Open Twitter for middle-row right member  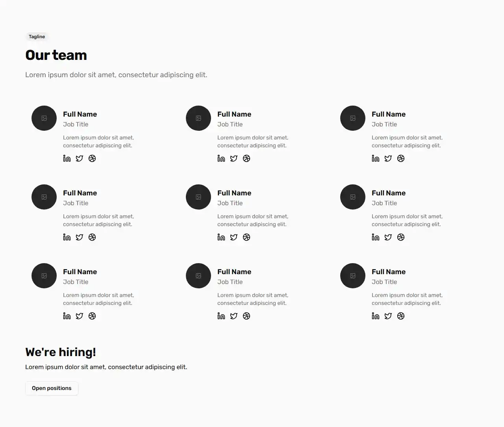click(x=388, y=237)
